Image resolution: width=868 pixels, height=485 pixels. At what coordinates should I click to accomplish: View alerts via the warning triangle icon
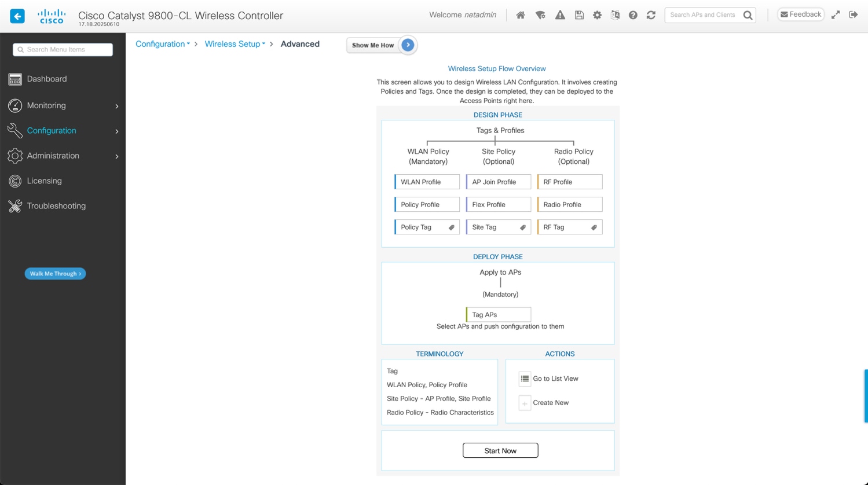point(560,14)
